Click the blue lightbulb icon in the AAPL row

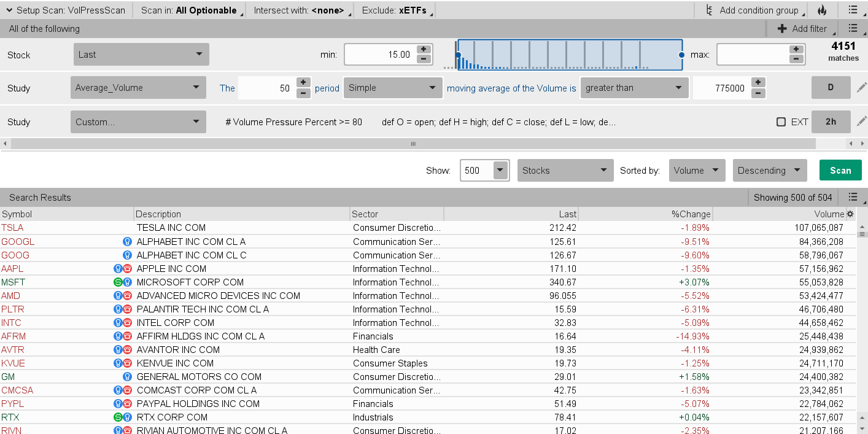(x=118, y=268)
